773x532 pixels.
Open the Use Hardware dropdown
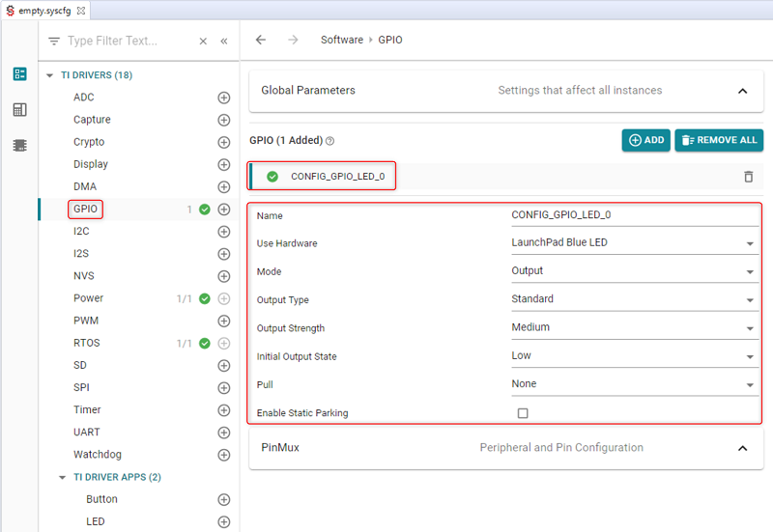coord(750,243)
